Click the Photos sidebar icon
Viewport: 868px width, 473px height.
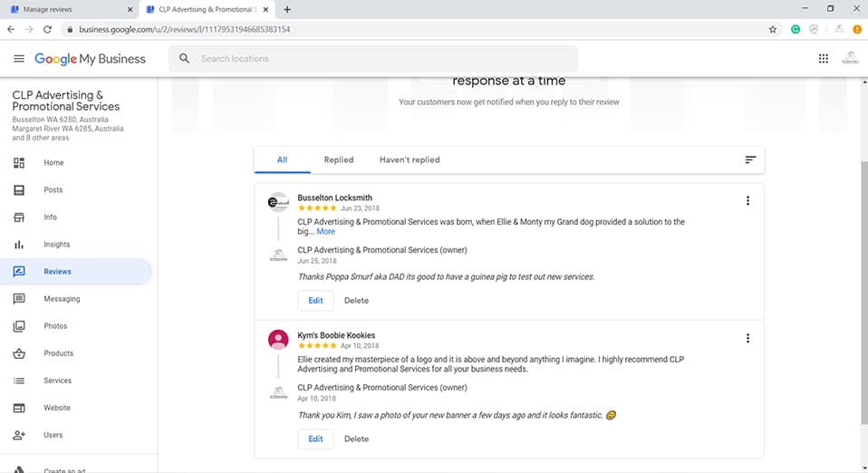coord(19,325)
